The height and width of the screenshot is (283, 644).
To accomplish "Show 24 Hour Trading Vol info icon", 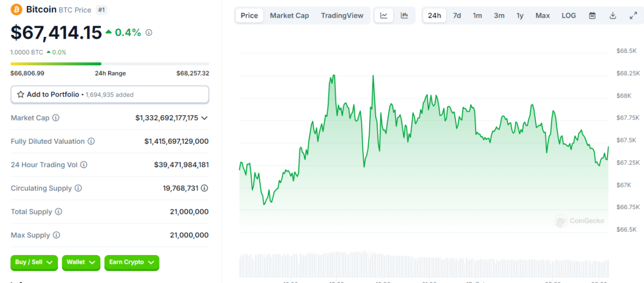I will (x=84, y=165).
